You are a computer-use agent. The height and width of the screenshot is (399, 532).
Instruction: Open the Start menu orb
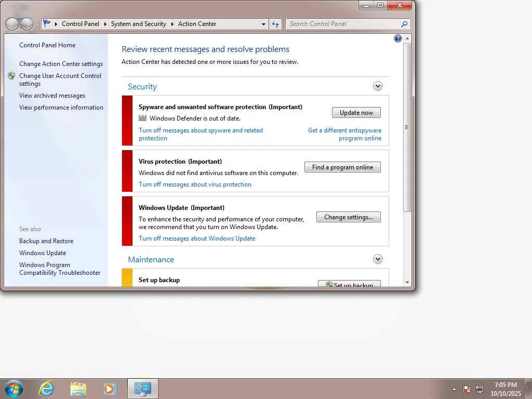coord(14,389)
